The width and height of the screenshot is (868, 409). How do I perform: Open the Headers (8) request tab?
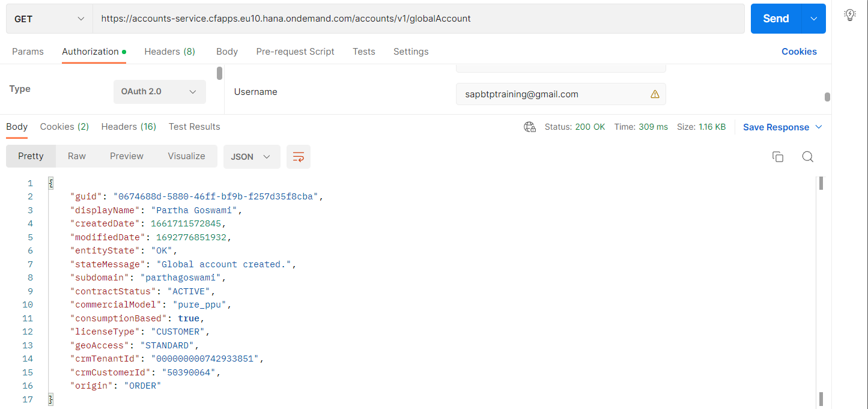point(169,52)
